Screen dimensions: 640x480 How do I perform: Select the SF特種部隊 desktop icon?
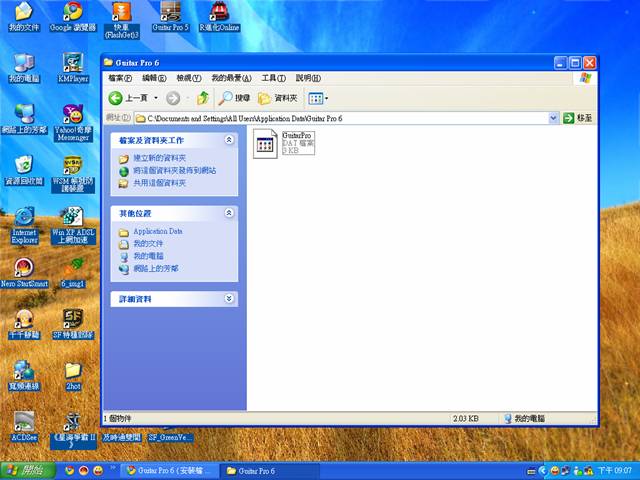click(73, 324)
